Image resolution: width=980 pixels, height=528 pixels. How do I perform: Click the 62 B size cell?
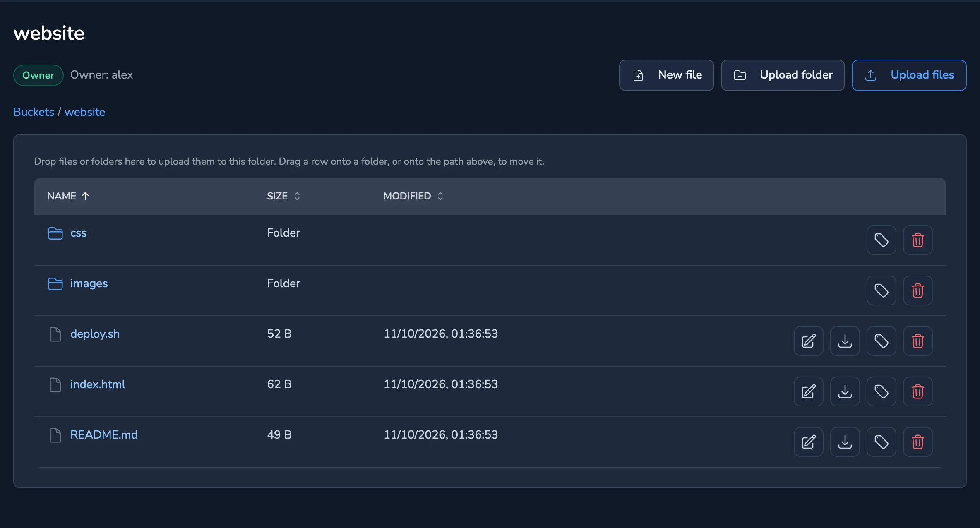tap(279, 384)
